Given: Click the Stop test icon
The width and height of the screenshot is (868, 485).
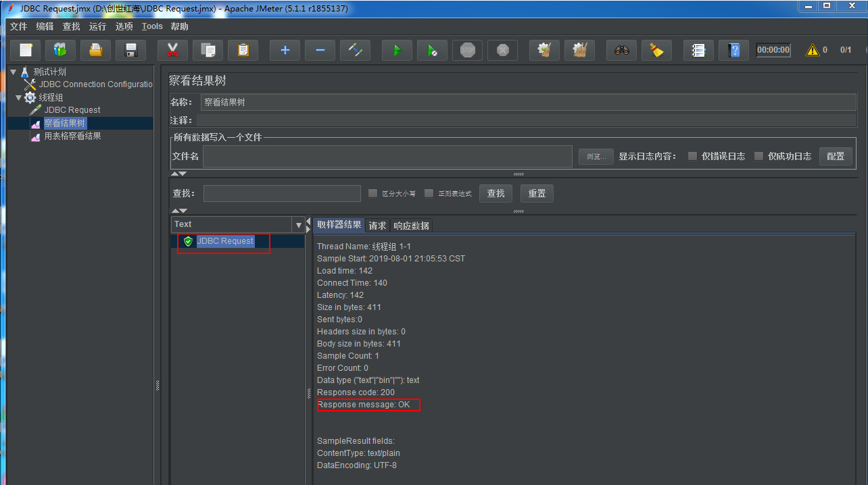Looking at the screenshot, I should click(468, 50).
